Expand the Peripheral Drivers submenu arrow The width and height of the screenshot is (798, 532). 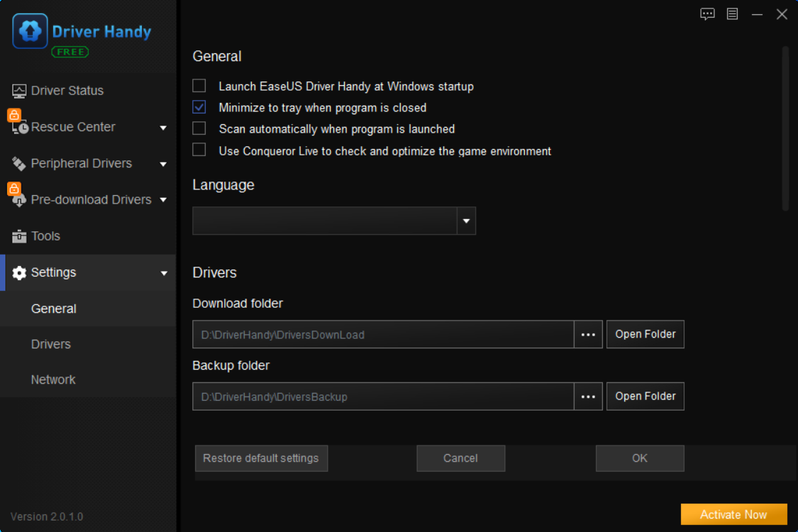pos(163,164)
